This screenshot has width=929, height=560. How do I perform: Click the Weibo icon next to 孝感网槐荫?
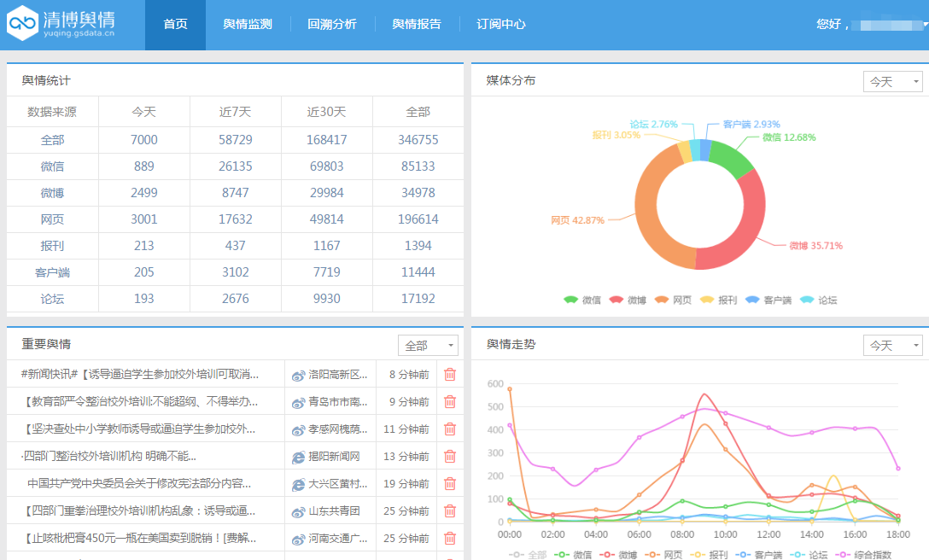click(x=298, y=430)
